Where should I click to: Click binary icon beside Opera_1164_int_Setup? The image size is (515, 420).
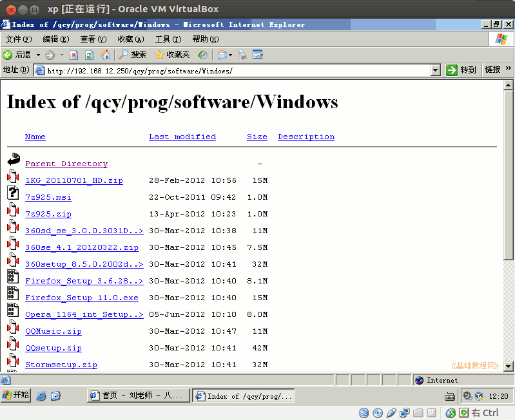coord(13,310)
